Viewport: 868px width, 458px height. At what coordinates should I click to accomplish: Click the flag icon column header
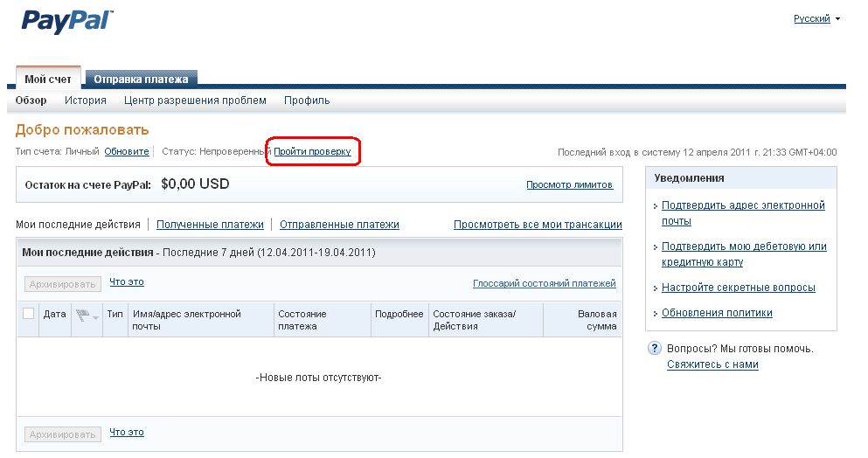[x=82, y=316]
